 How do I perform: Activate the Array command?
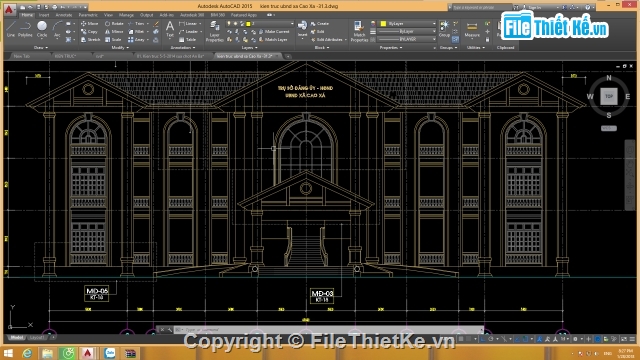pos(137,40)
